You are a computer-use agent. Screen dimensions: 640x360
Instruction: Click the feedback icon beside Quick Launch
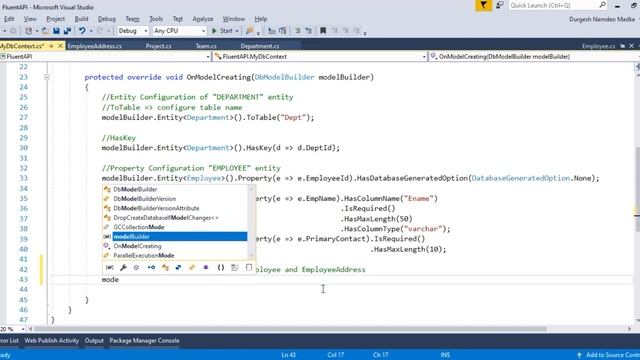tap(500, 5)
